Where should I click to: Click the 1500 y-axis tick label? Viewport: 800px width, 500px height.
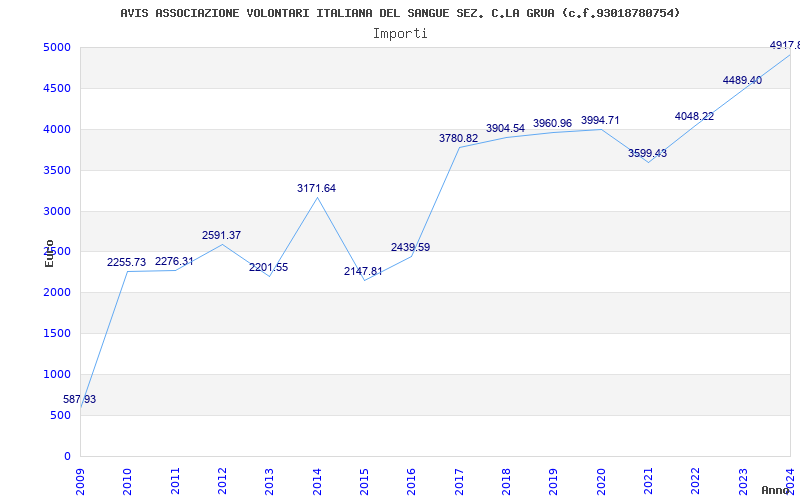click(57, 334)
